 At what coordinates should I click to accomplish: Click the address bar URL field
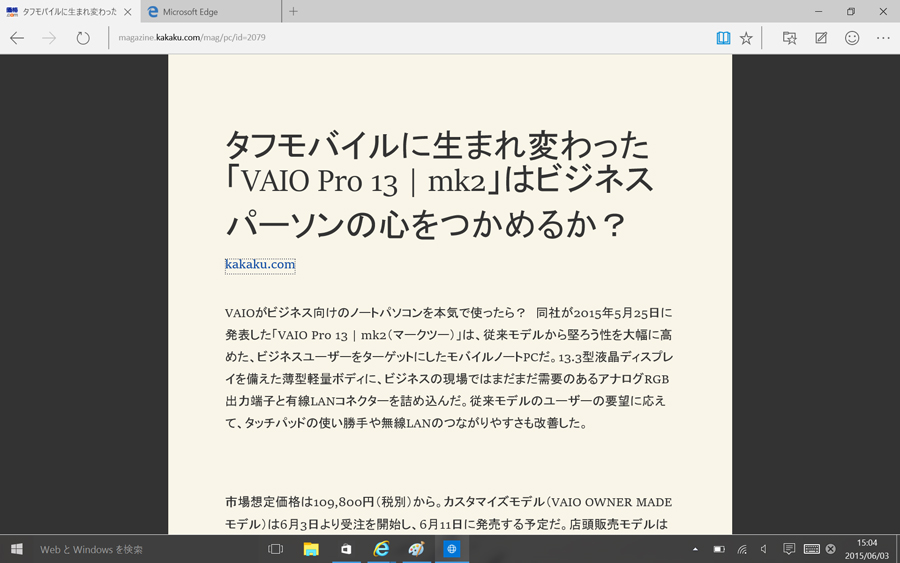[400, 38]
